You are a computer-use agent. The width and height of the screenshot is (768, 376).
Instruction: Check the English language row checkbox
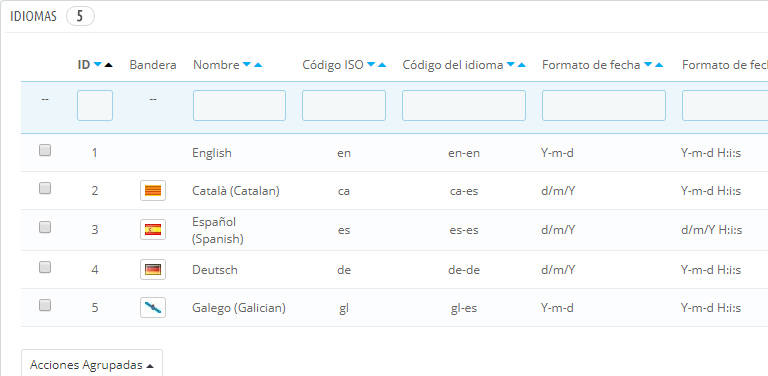pos(45,150)
